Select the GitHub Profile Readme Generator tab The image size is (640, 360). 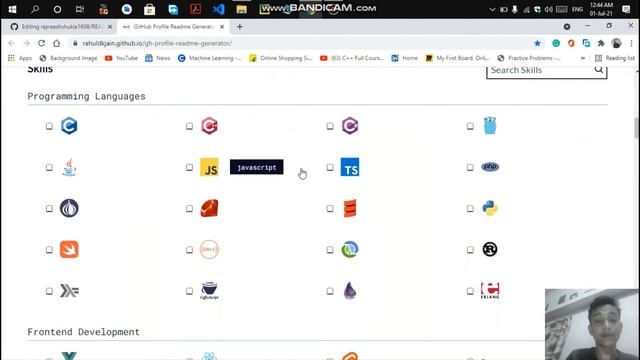pos(173,27)
